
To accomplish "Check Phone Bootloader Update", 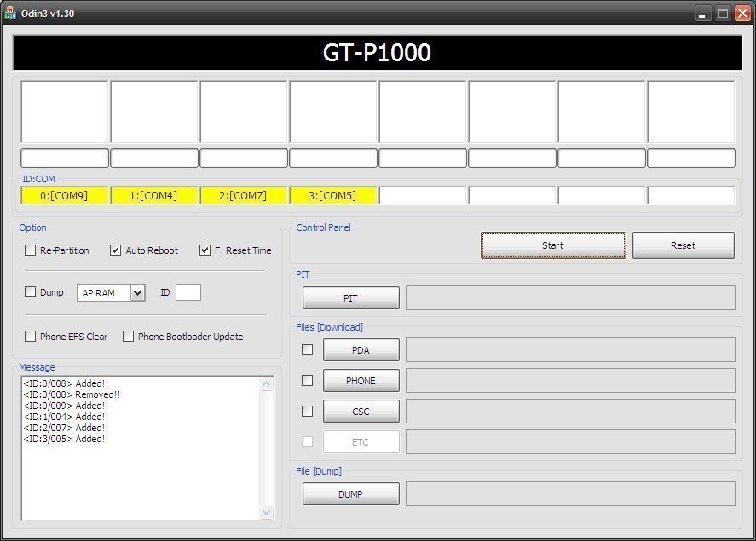I will pyautogui.click(x=128, y=336).
